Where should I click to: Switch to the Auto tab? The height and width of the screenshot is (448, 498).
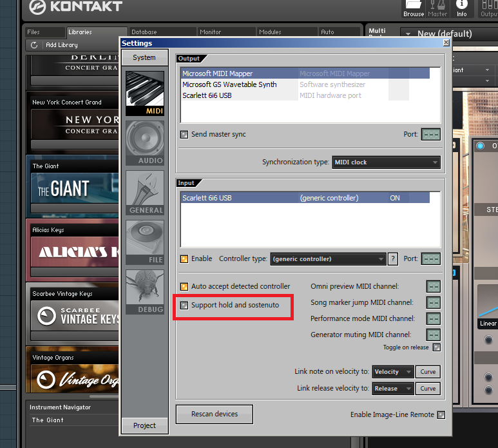tap(339, 32)
